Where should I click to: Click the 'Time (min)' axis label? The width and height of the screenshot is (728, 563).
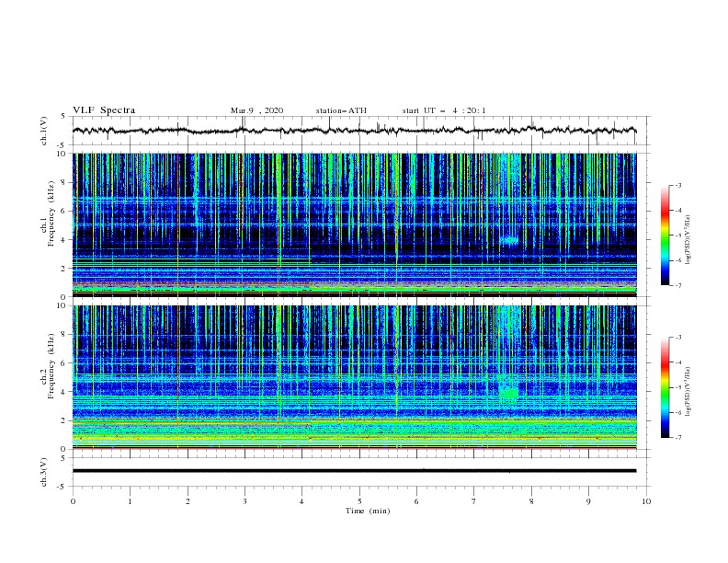[368, 511]
